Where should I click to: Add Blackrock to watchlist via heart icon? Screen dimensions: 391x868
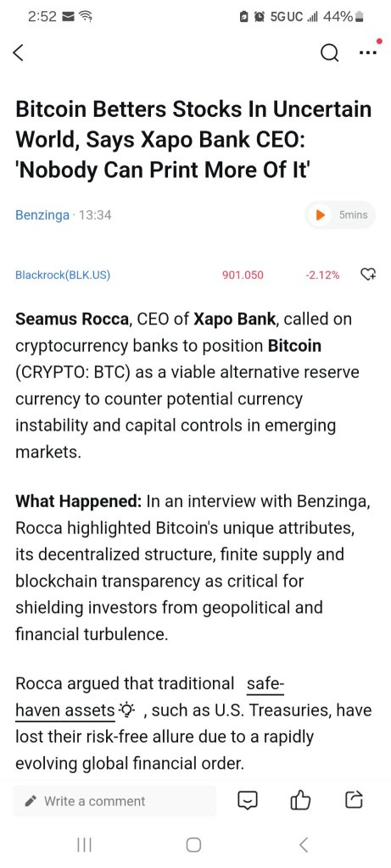coord(368,274)
